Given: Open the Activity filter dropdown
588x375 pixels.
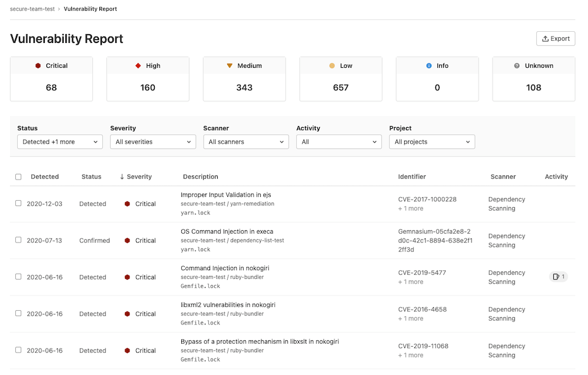Looking at the screenshot, I should pos(338,142).
